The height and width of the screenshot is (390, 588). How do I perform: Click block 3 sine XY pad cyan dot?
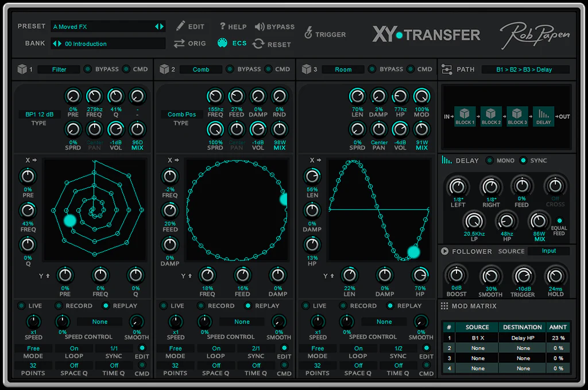413,252
